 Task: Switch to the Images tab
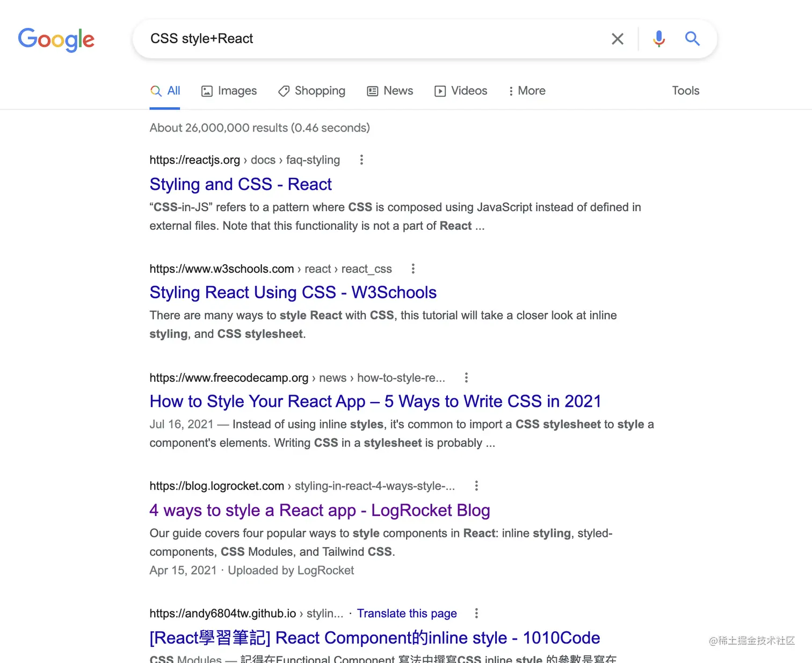229,91
